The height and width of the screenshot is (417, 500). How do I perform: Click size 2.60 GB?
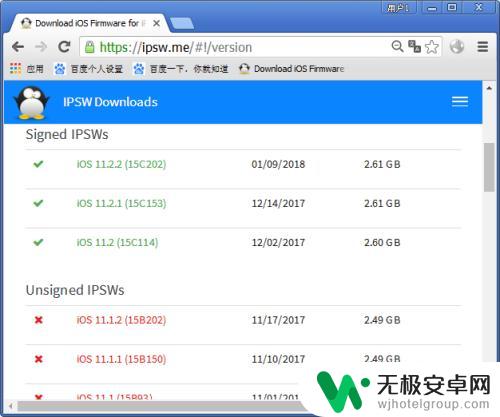[x=382, y=242]
